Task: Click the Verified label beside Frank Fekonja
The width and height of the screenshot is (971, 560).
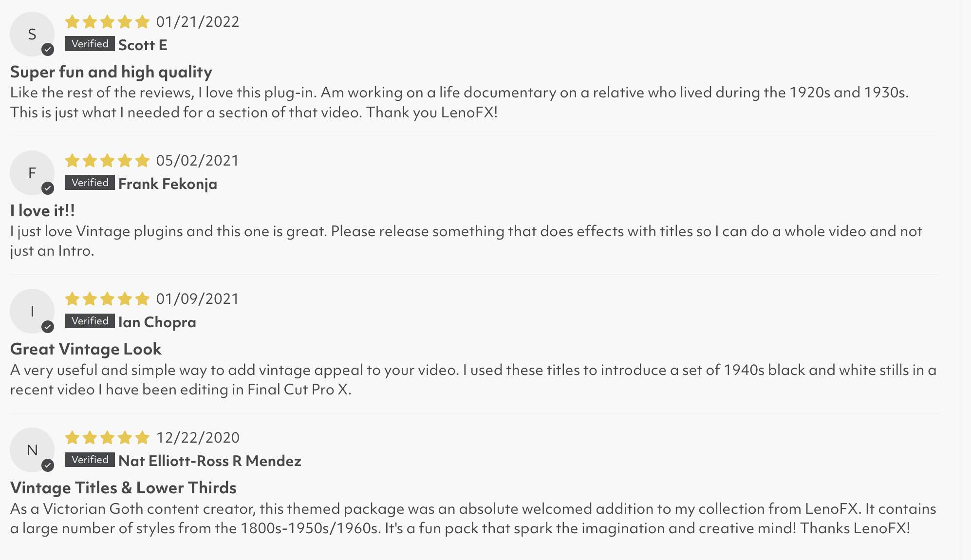Action: tap(90, 183)
